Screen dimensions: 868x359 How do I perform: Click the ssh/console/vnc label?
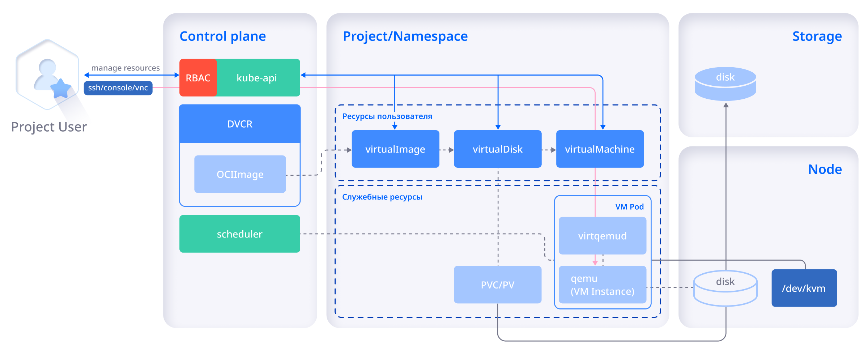tap(118, 88)
